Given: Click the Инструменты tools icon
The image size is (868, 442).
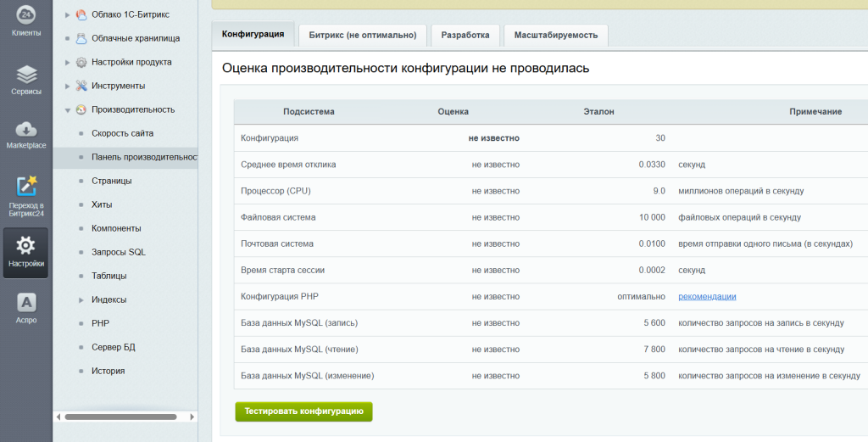Looking at the screenshot, I should tap(81, 86).
